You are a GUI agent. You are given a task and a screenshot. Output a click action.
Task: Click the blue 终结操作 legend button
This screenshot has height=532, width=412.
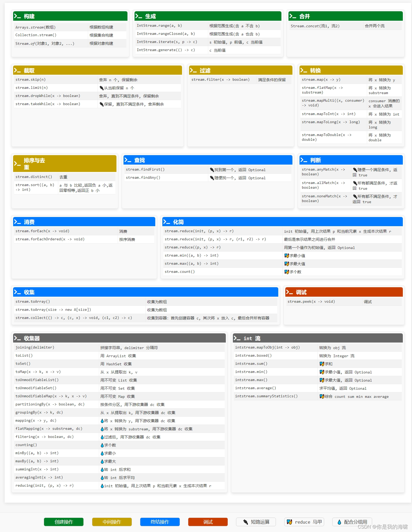coord(160,522)
